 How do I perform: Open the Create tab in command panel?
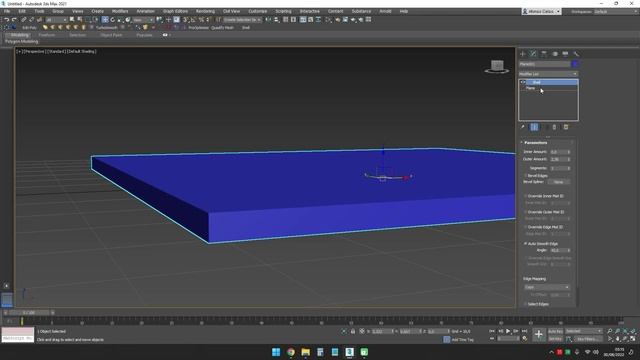523,54
